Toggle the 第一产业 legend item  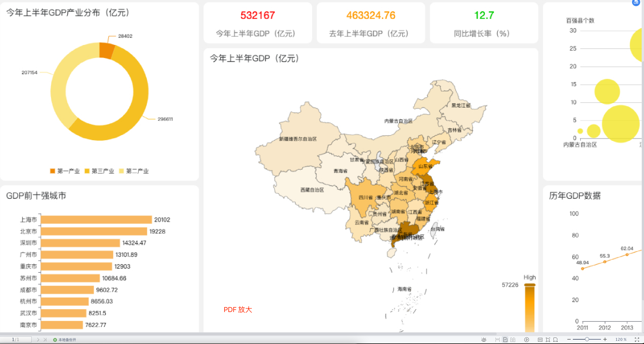65,171
